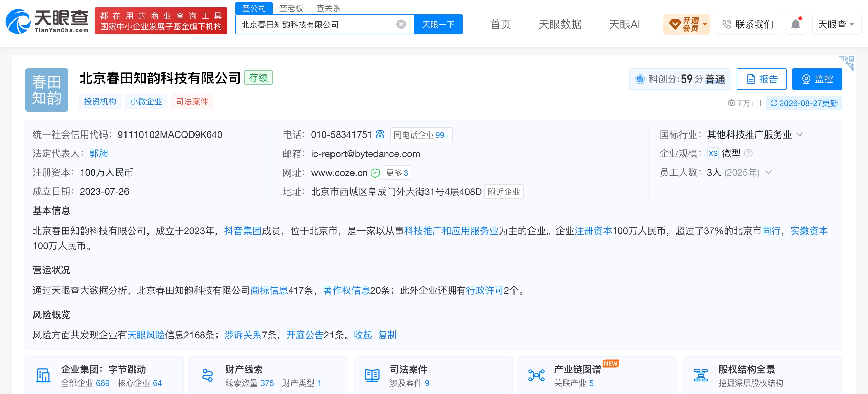Image resolution: width=868 pixels, height=394 pixels.
Task: Click the red 司法案件 tag
Action: 192,101
